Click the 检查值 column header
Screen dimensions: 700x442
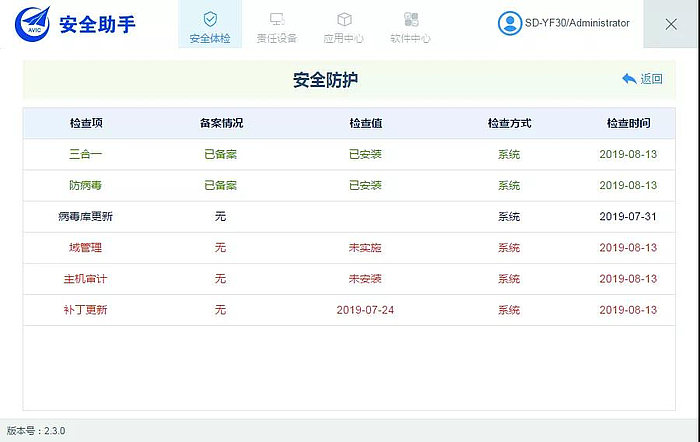coord(365,123)
